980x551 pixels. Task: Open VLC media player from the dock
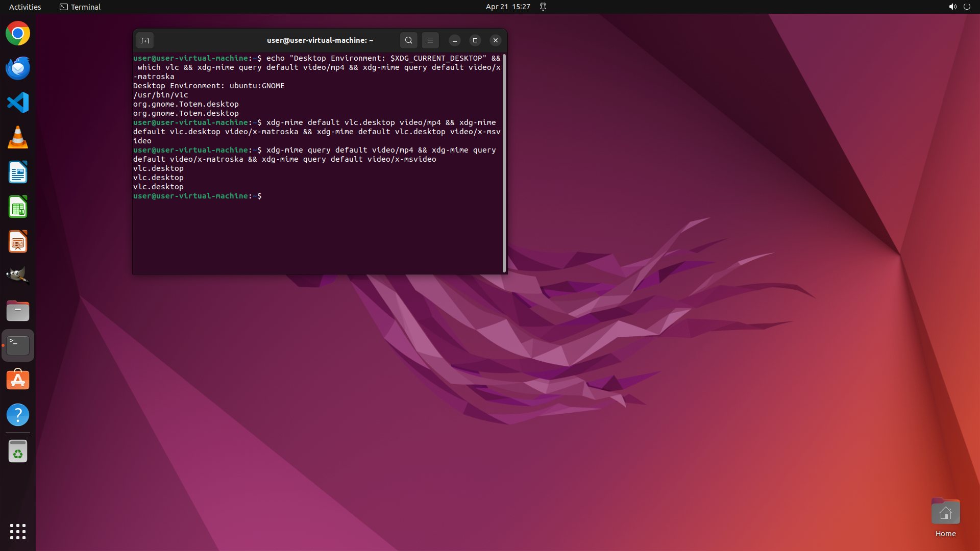pyautogui.click(x=18, y=138)
